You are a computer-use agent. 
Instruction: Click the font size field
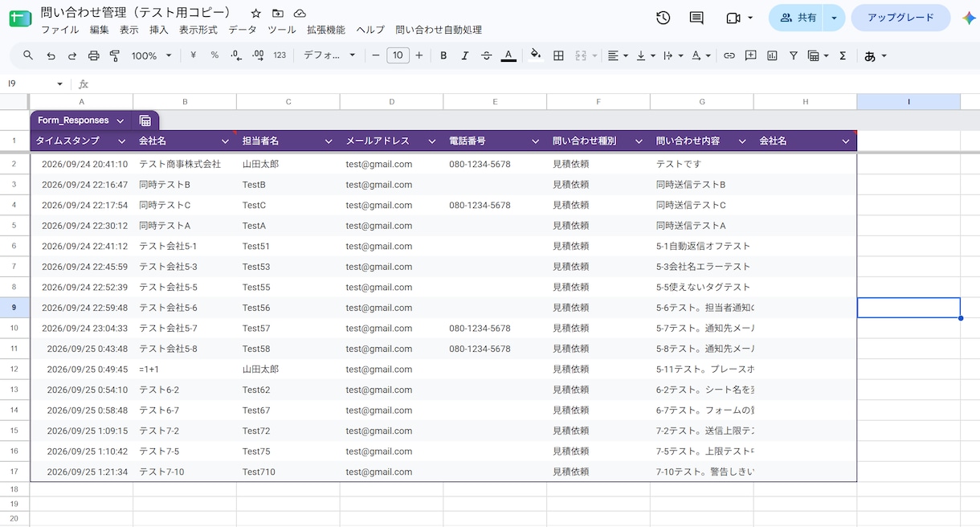pos(398,55)
